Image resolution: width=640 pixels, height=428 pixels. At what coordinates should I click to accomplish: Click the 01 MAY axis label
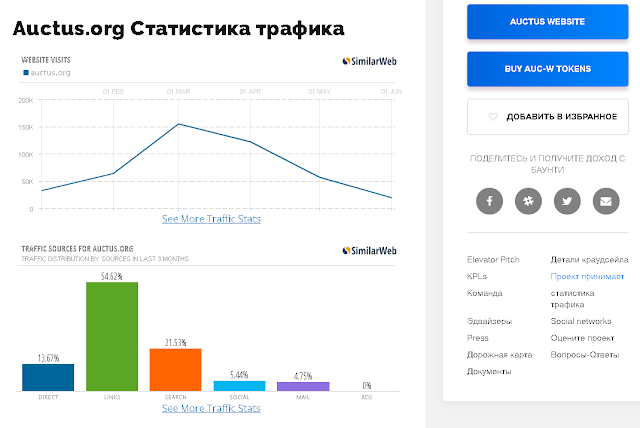319,91
